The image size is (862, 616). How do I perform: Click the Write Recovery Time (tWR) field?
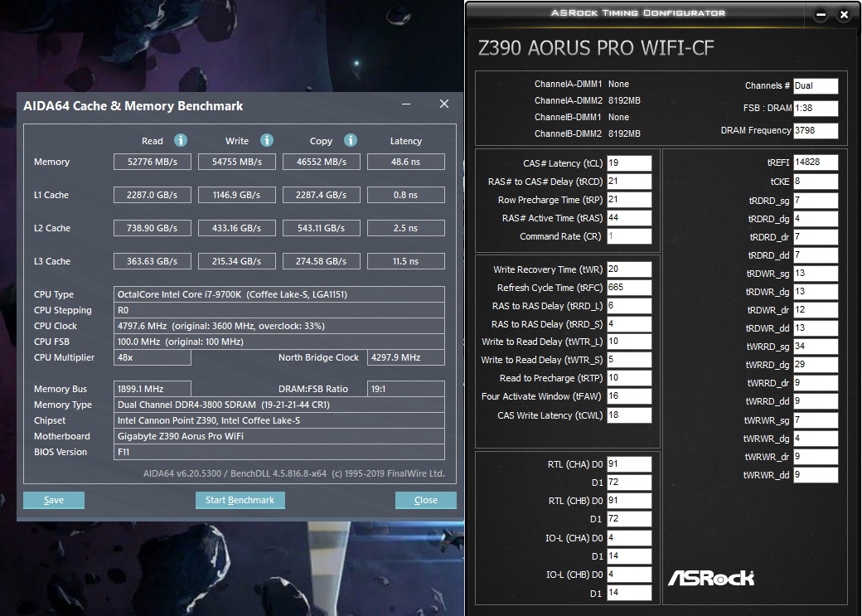pyautogui.click(x=629, y=269)
